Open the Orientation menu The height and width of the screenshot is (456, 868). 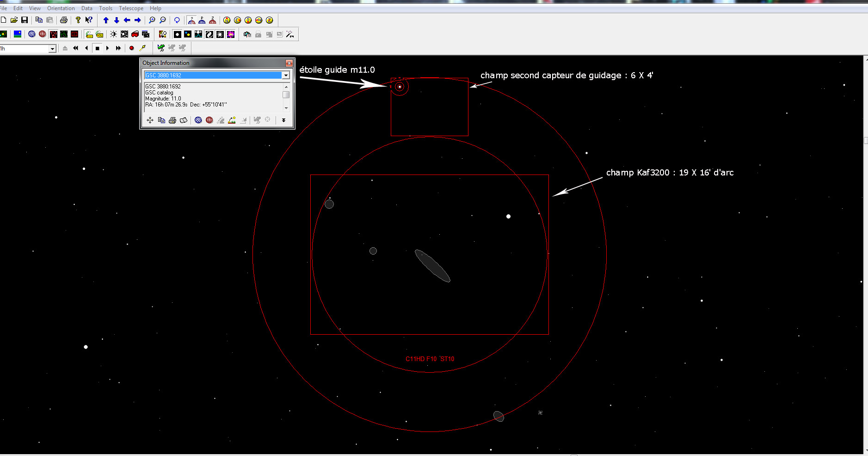point(61,8)
